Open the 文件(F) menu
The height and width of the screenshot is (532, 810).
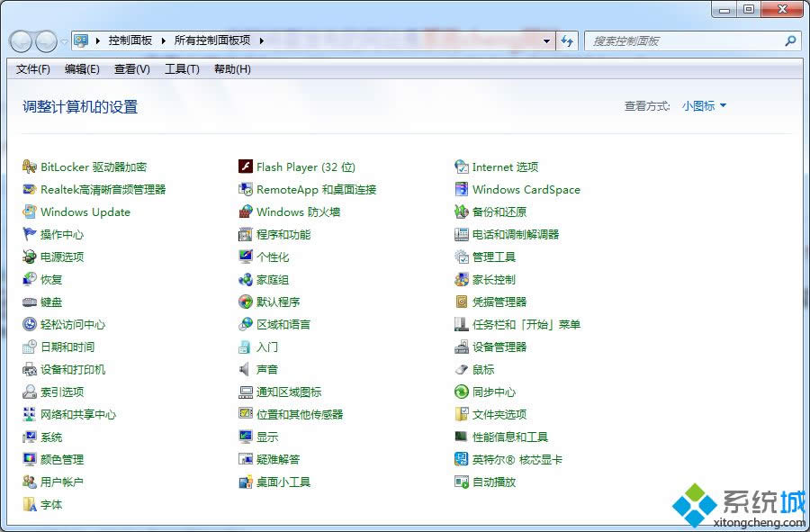(x=33, y=69)
